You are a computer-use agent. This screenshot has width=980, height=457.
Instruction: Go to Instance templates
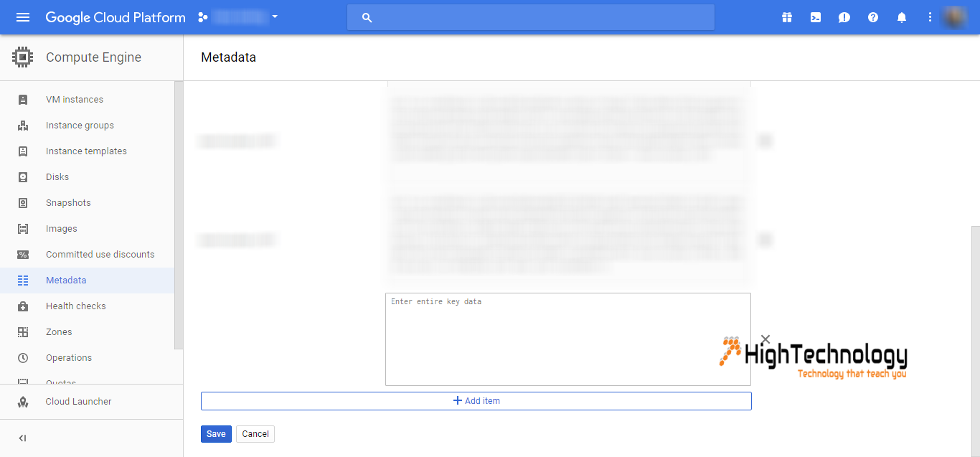point(87,151)
